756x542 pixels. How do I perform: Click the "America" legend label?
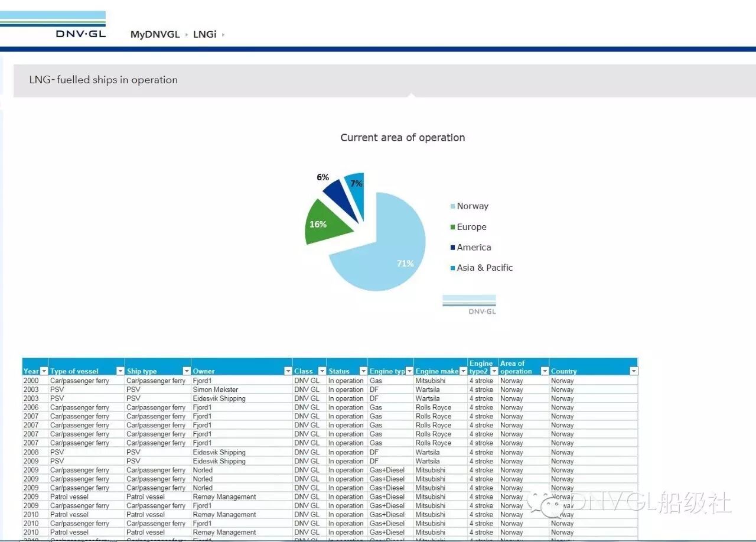(474, 247)
